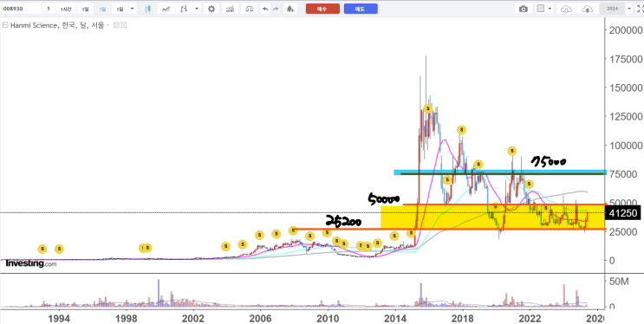The height and width of the screenshot is (324, 644).
Task: Click the balance scale icon
Action: point(250,9)
